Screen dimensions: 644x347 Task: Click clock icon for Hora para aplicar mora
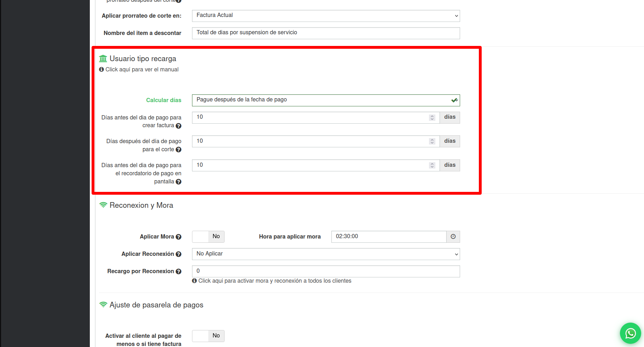tap(453, 237)
